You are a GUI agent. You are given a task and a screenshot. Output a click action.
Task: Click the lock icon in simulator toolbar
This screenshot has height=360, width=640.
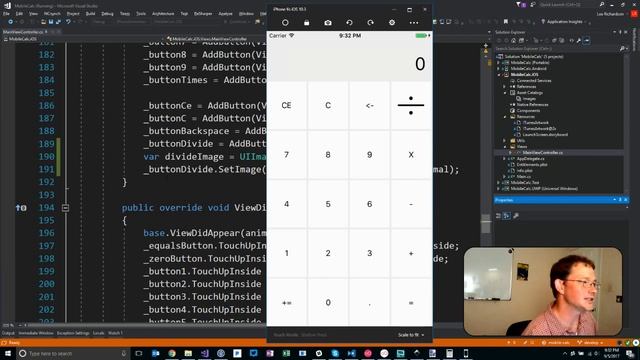click(307, 23)
